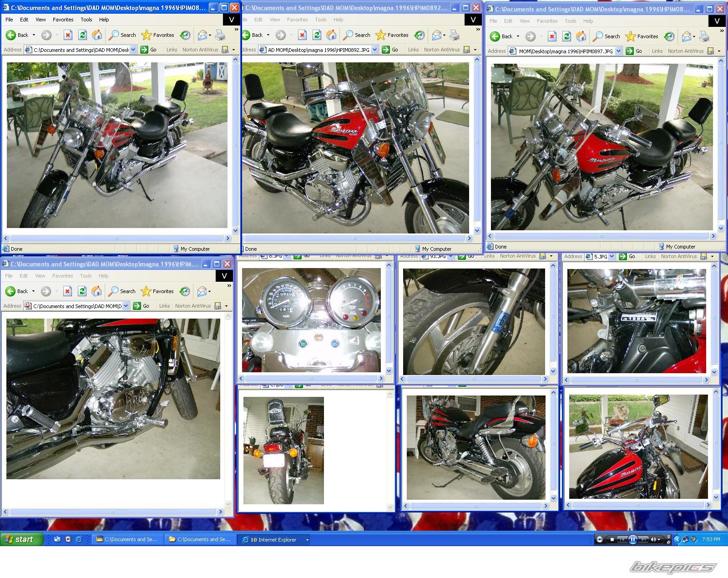
Task: Click Internet Explorer quick launch icon on taskbar
Action: click(x=78, y=539)
